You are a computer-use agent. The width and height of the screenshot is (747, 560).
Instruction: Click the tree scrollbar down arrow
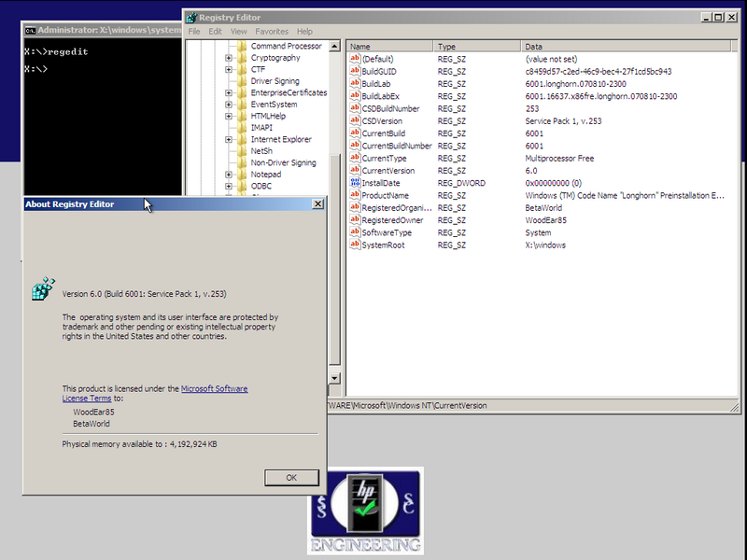coord(335,378)
